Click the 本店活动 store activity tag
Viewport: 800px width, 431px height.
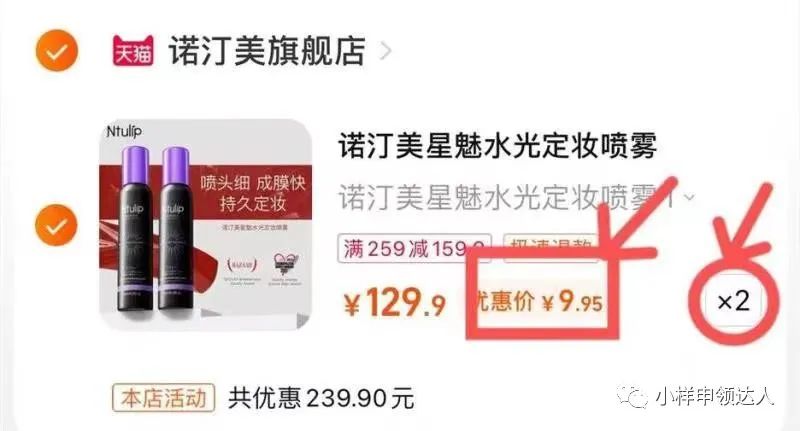coord(164,398)
